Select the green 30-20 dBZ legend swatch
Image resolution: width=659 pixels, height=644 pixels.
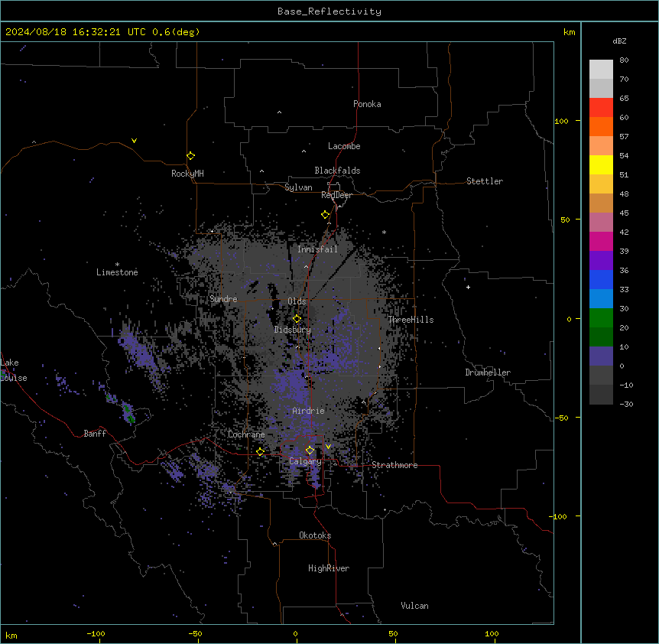[x=601, y=318]
